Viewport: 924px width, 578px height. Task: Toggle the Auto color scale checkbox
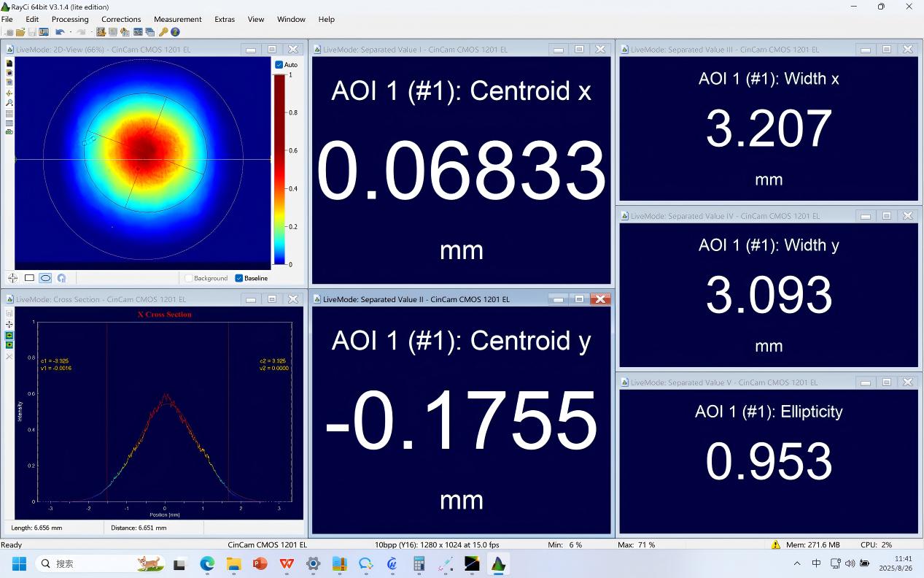click(x=279, y=65)
